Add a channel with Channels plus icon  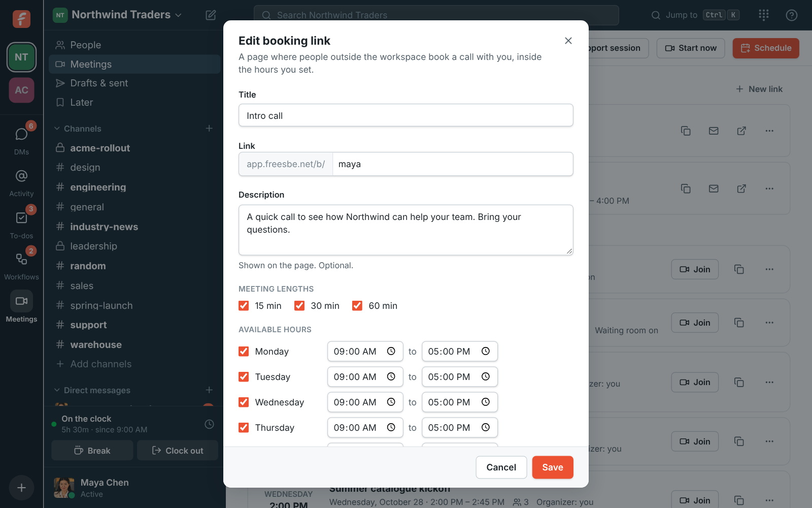pyautogui.click(x=209, y=129)
